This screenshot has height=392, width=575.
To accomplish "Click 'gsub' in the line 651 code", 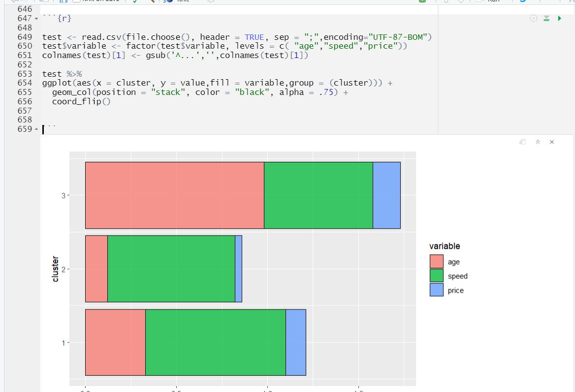I will coord(156,55).
